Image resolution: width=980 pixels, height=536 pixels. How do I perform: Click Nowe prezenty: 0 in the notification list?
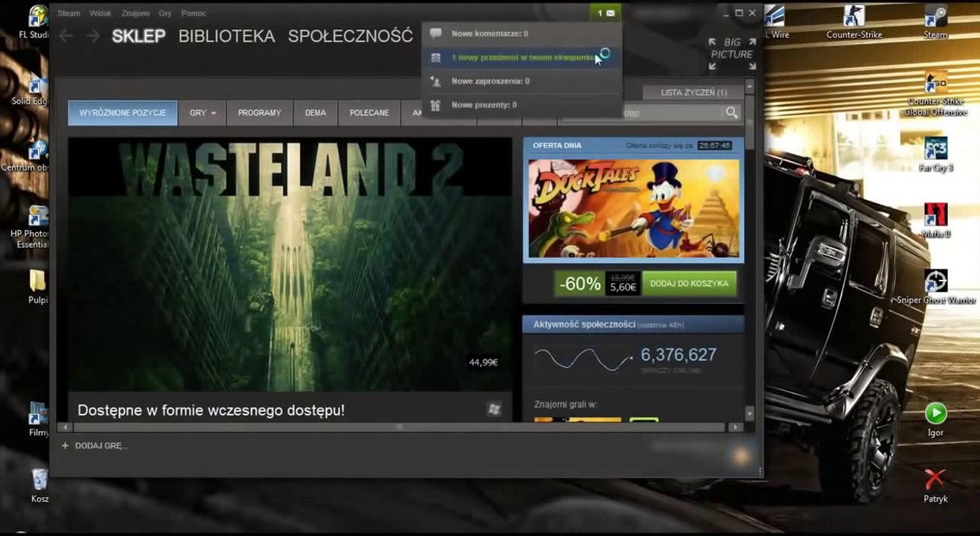point(521,105)
